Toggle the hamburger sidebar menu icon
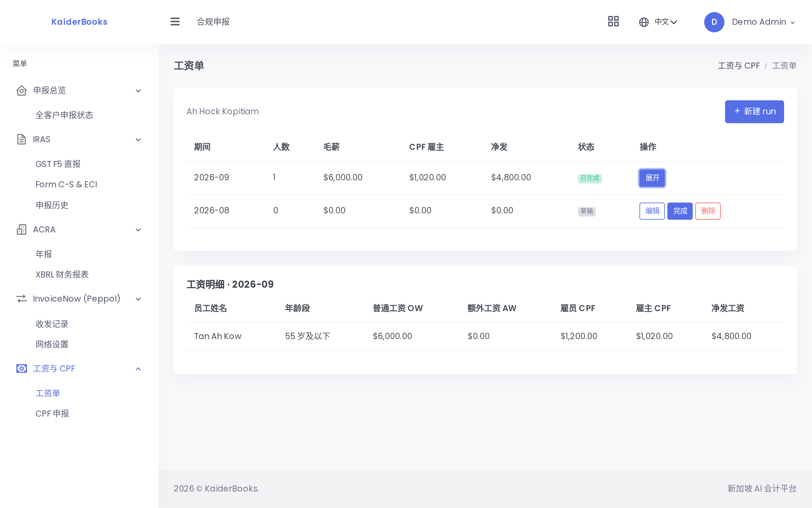 [x=175, y=22]
